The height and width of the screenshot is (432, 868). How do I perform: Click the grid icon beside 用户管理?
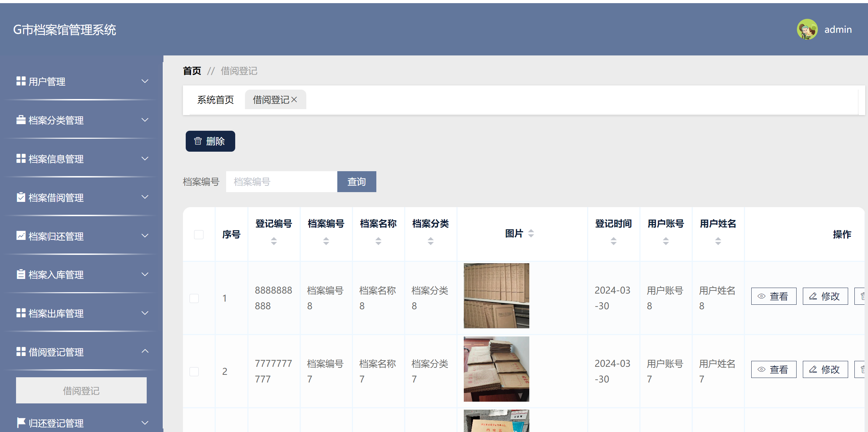pos(21,81)
